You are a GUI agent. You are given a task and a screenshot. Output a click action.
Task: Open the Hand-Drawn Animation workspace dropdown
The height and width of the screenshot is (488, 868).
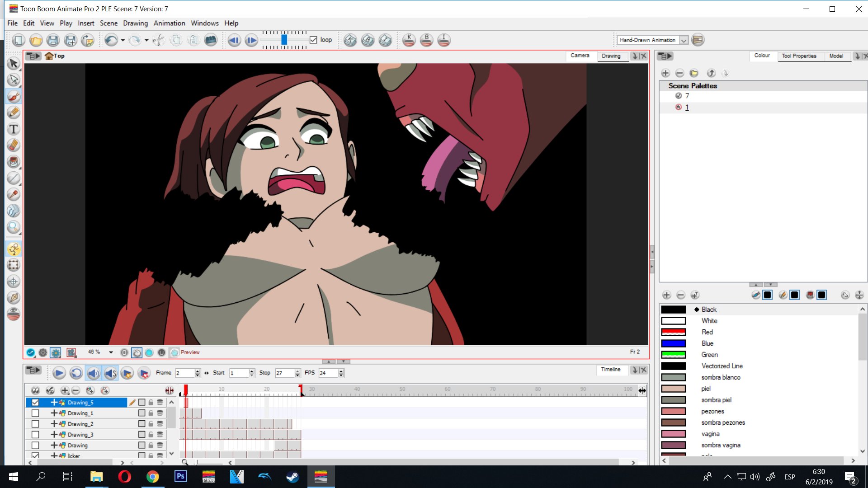coord(684,40)
